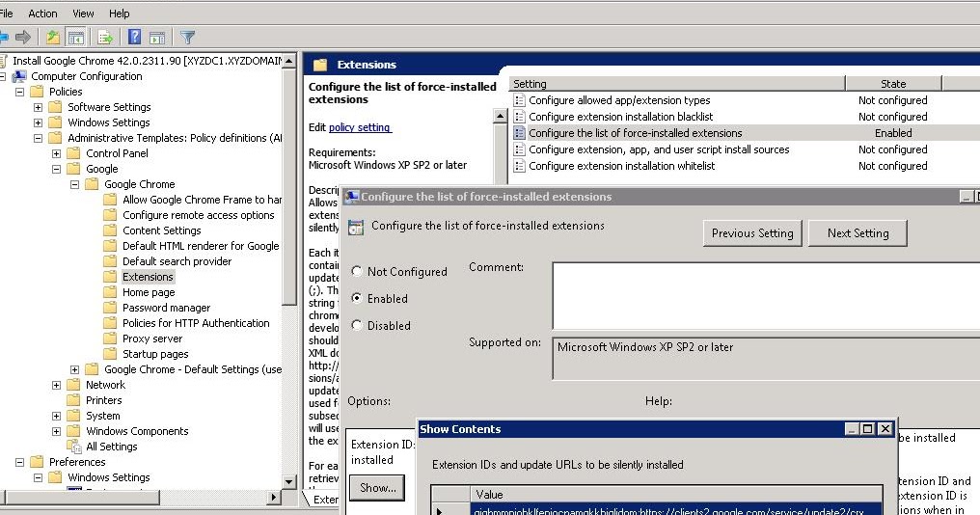Click the Show... button
The image size is (980, 515).
(377, 488)
